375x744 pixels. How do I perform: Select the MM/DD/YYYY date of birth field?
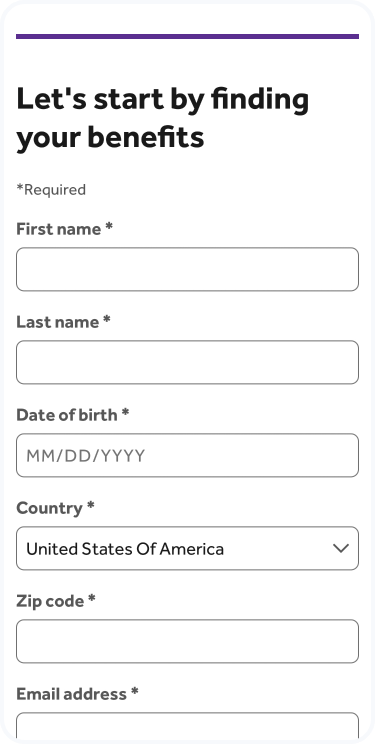[x=187, y=455]
